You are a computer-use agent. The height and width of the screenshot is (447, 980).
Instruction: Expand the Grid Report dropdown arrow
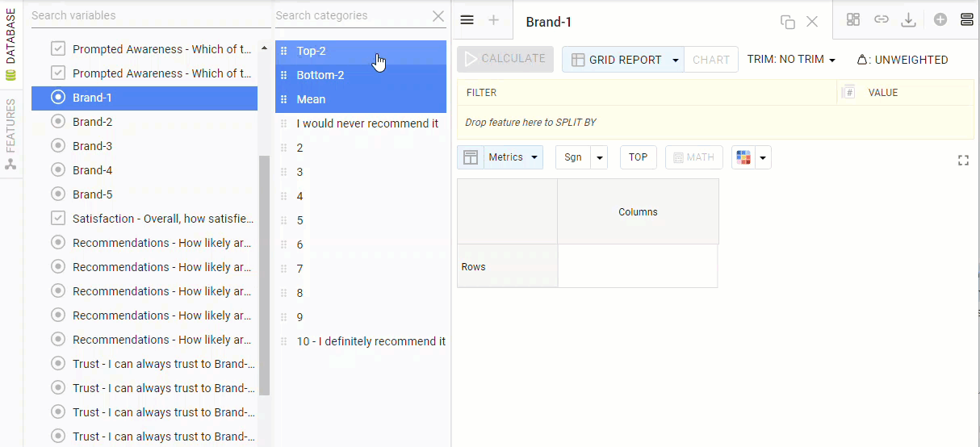click(675, 61)
